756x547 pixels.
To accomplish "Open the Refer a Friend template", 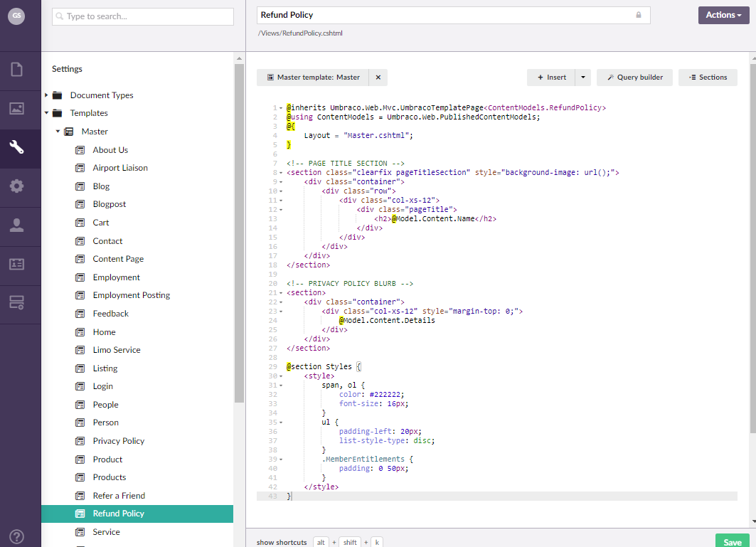I will [119, 496].
